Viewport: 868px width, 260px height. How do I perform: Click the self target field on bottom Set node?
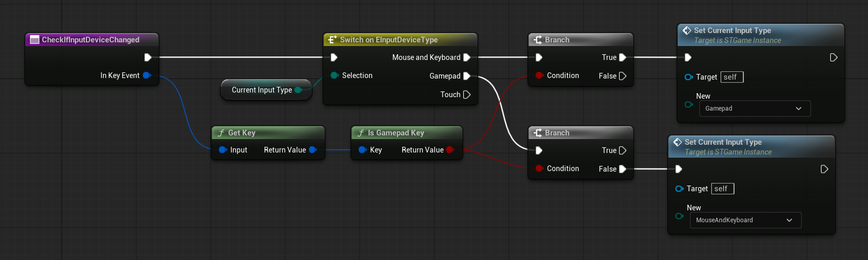point(723,189)
